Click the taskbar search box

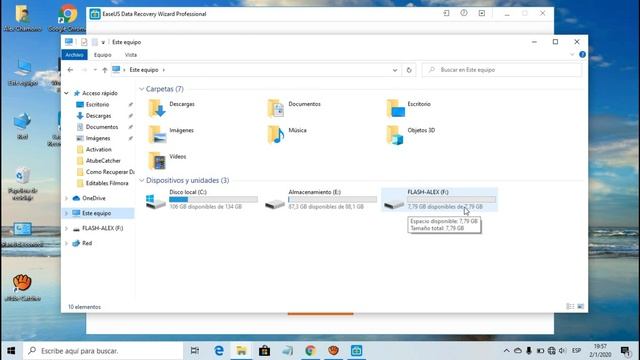click(103, 351)
